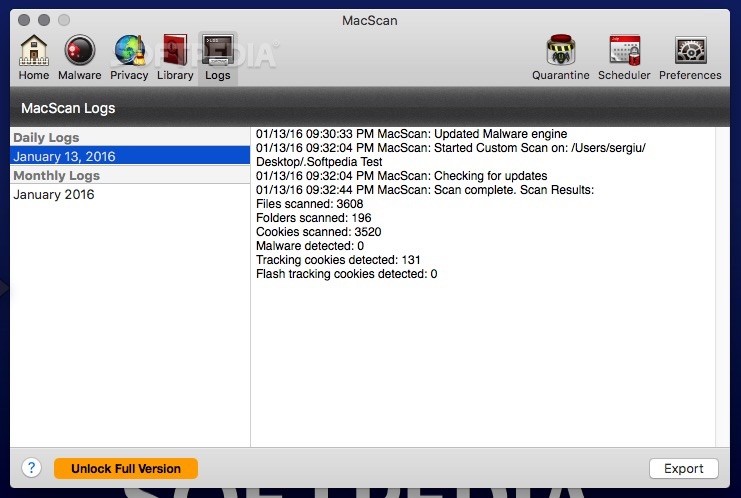Screen dimensions: 741x498
Task: Select the Logs terminal icon
Action: coord(217,50)
